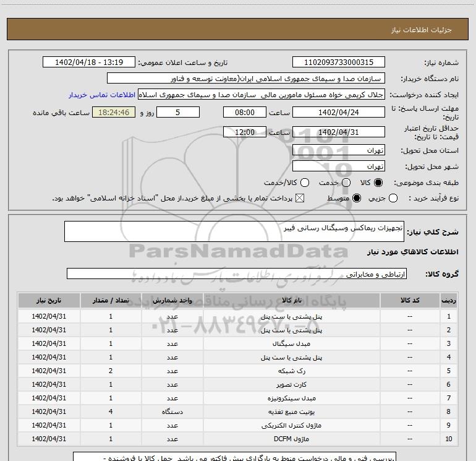Click the price validity date 1402/04/31 field
This screenshot has width=476, height=461.
tap(339, 132)
